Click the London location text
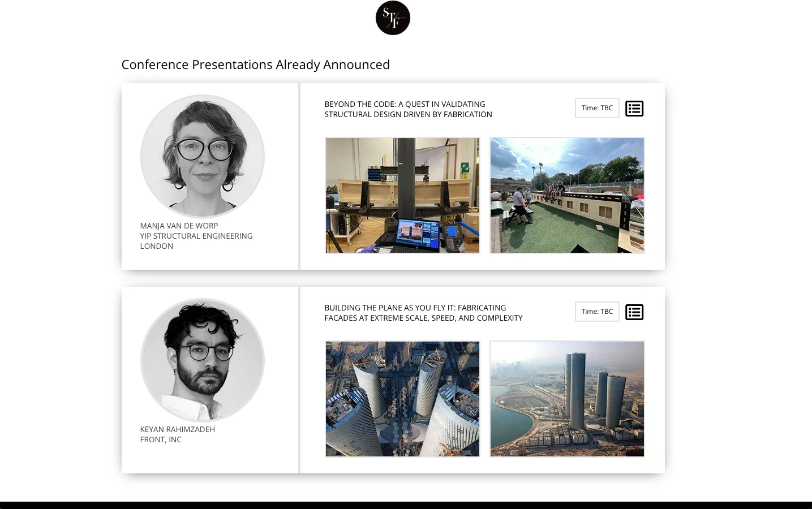Screen dimensions: 812x509 tap(157, 246)
